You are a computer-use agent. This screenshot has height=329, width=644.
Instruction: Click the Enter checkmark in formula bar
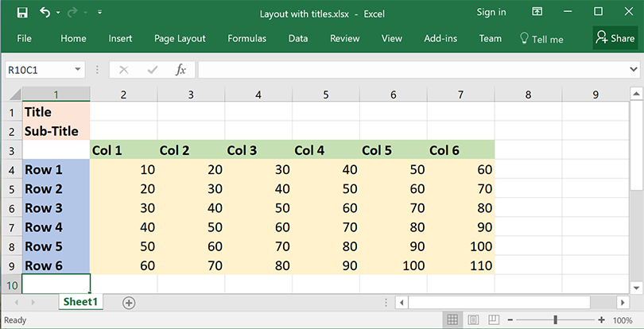pos(153,70)
